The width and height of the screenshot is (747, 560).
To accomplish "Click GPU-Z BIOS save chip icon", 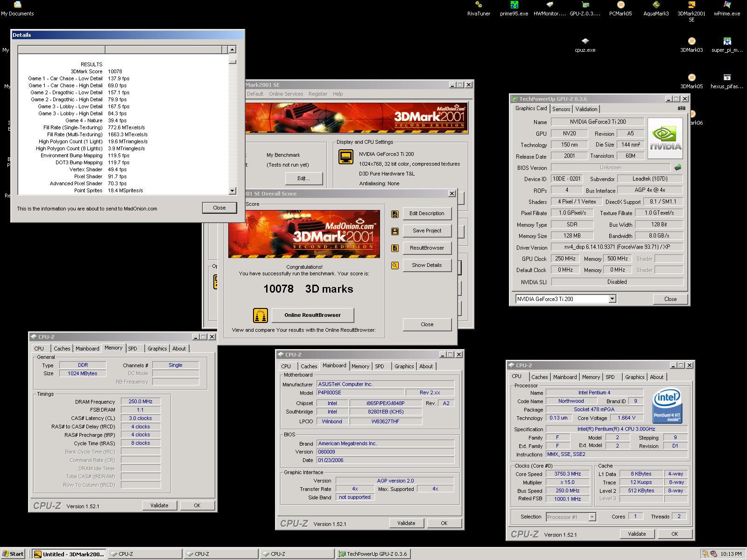I will pos(678,167).
